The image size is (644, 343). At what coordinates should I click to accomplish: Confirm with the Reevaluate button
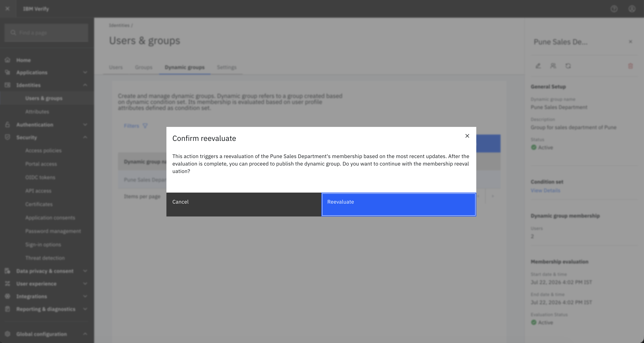tap(399, 204)
